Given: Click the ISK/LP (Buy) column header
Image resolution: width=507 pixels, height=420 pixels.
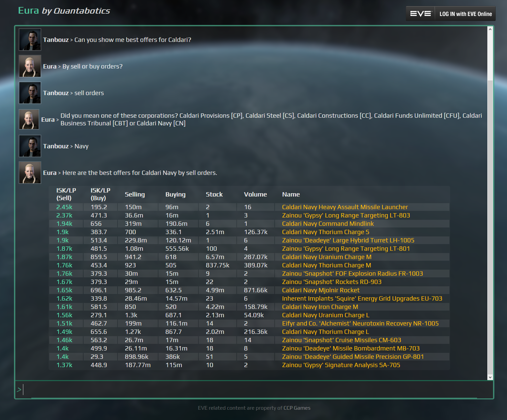Looking at the screenshot, I should (100, 194).
